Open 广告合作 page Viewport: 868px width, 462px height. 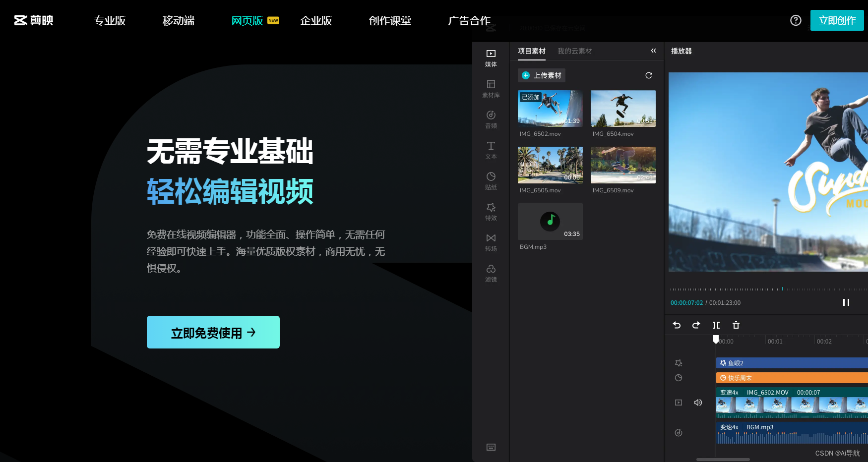coord(469,20)
